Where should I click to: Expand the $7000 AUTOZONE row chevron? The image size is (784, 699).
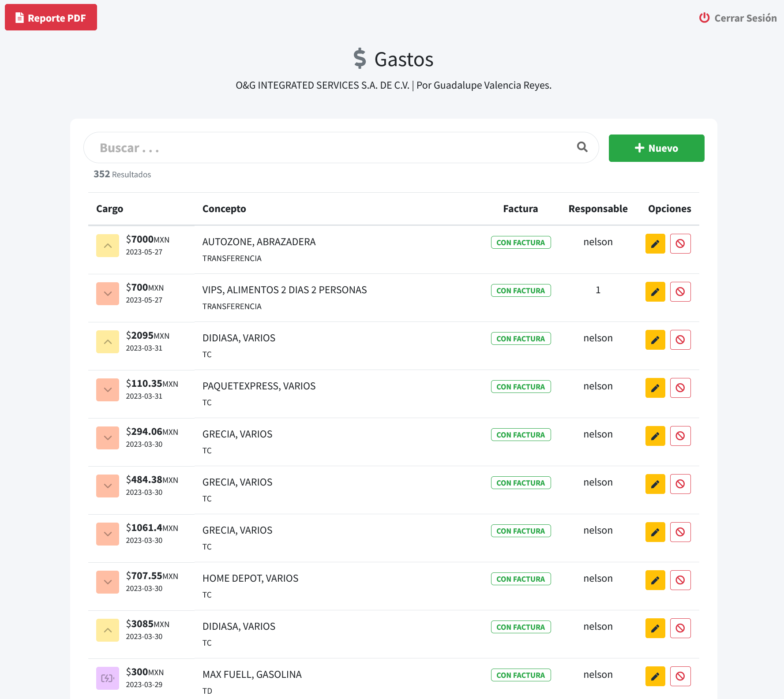point(108,246)
